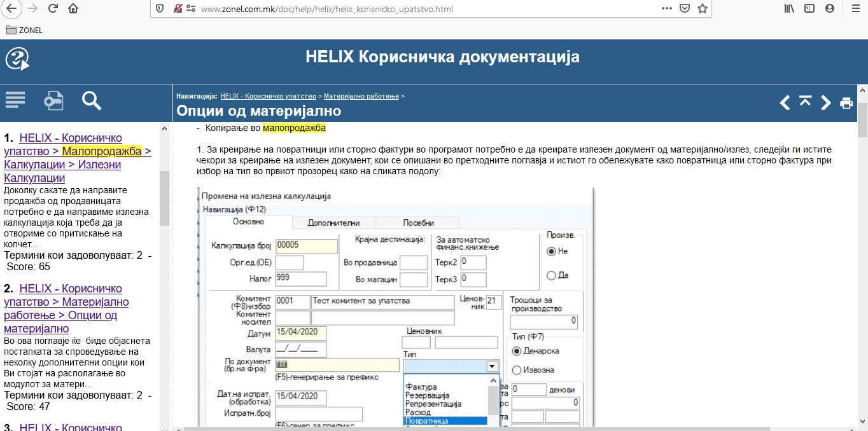Image resolution: width=868 pixels, height=431 pixels.
Task: Click the Калкулација број field 00005
Action: pos(306,245)
